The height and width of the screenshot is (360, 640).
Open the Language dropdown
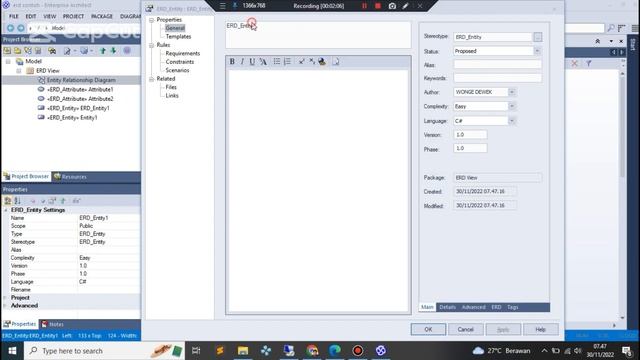pos(512,121)
